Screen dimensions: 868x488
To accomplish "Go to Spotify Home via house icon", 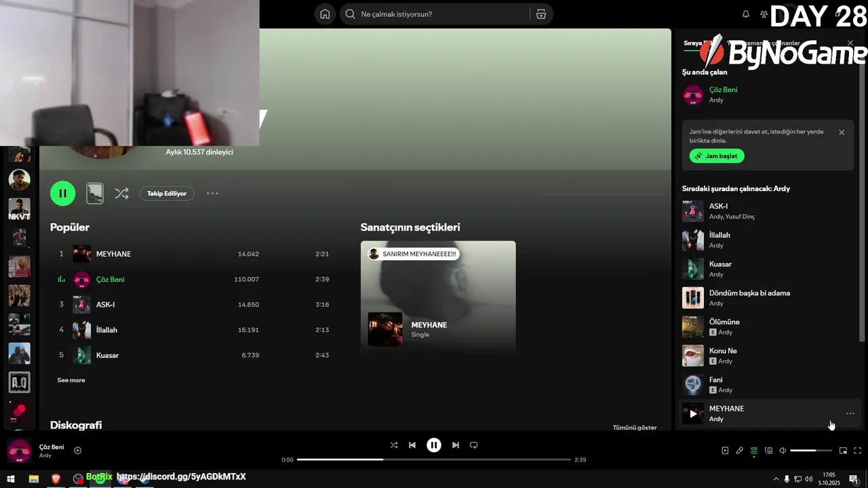I will 325,14.
